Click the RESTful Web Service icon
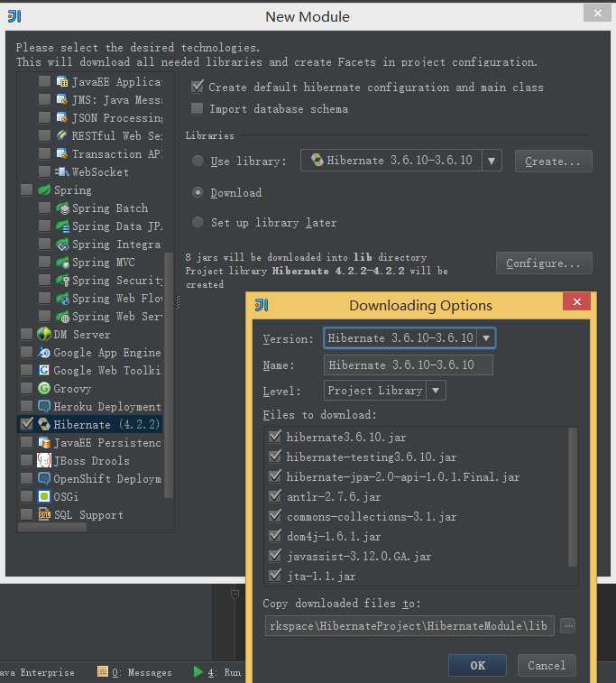This screenshot has width=616, height=683. pyautogui.click(x=62, y=135)
